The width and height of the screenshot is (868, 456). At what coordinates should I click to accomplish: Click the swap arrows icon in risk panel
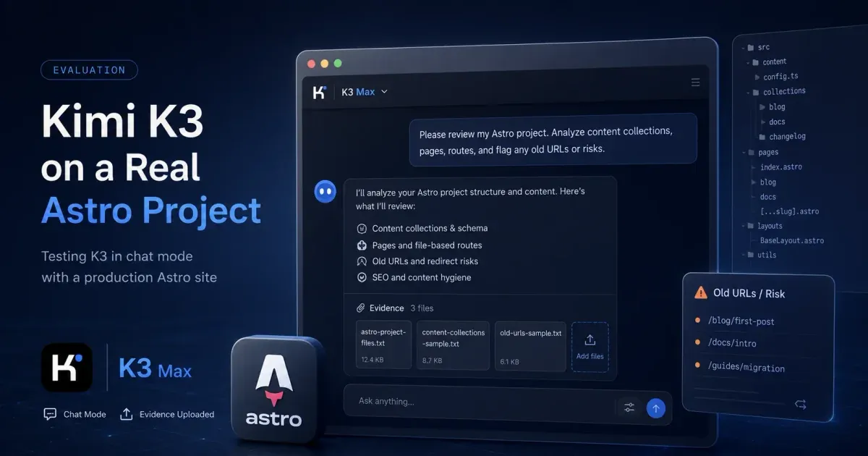(x=800, y=404)
